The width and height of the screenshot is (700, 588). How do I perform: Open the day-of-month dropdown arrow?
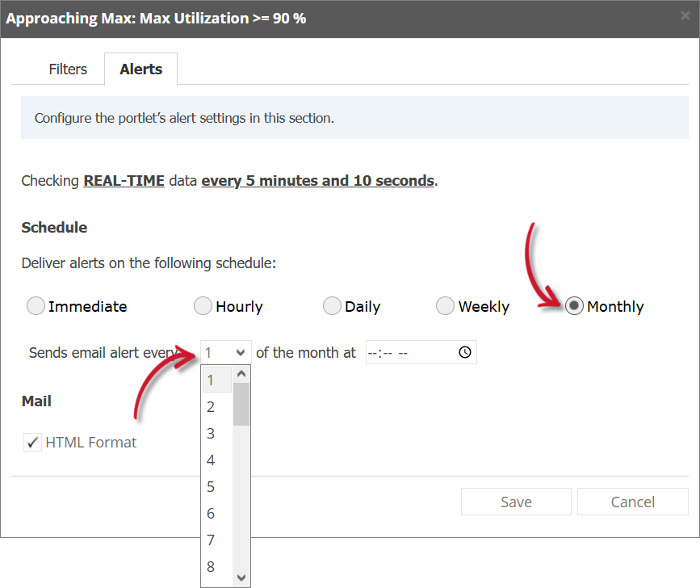pyautogui.click(x=241, y=352)
